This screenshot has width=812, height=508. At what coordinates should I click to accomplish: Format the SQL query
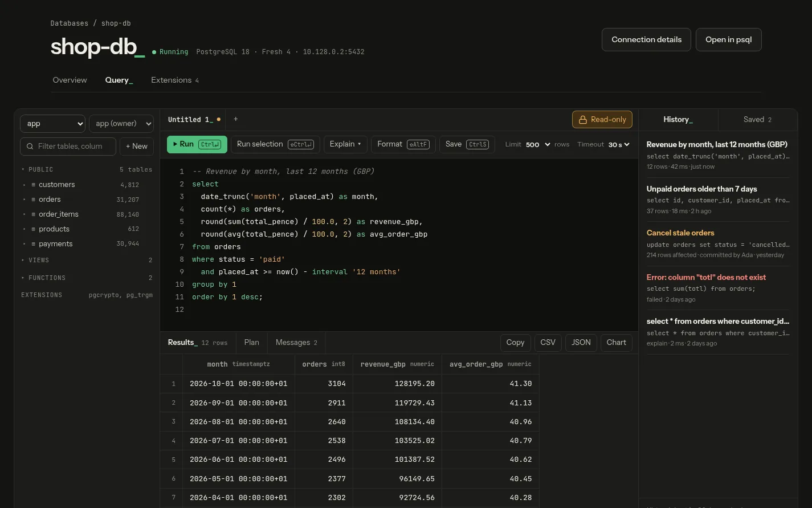pyautogui.click(x=403, y=144)
